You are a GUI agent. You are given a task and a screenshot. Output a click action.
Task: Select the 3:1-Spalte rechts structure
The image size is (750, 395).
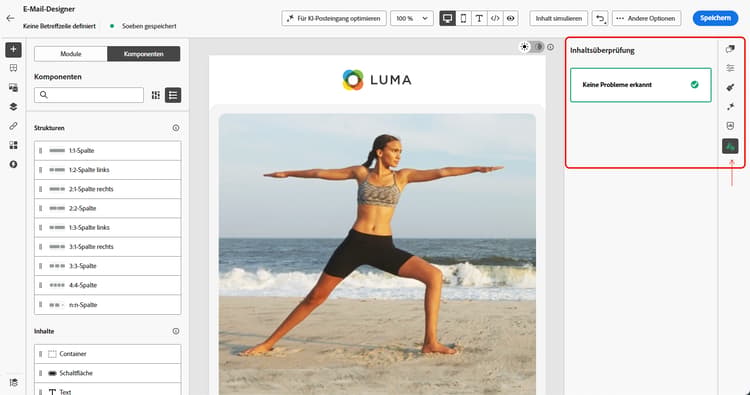click(108, 247)
